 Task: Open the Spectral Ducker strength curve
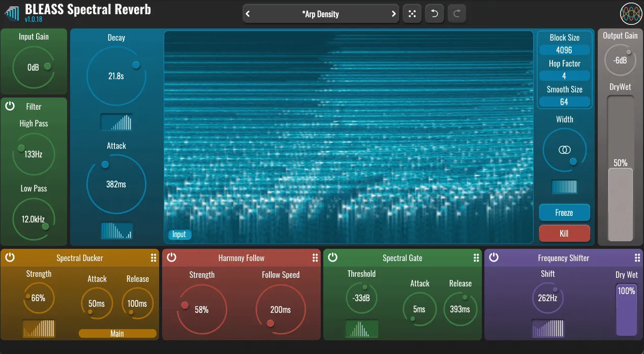(39, 329)
